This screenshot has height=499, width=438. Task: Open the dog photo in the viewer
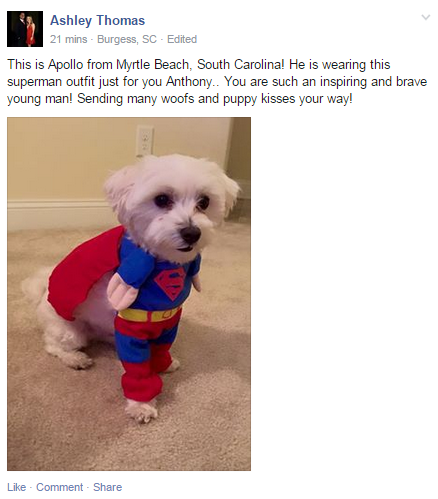[x=129, y=294]
